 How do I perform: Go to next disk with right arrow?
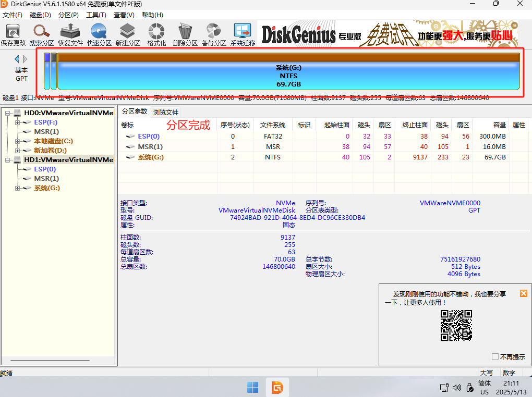tap(25, 59)
